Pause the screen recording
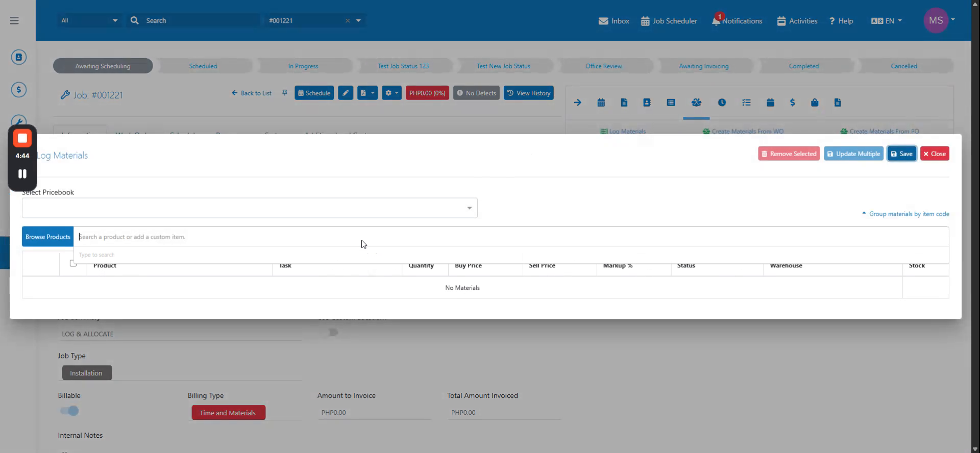 click(22, 174)
